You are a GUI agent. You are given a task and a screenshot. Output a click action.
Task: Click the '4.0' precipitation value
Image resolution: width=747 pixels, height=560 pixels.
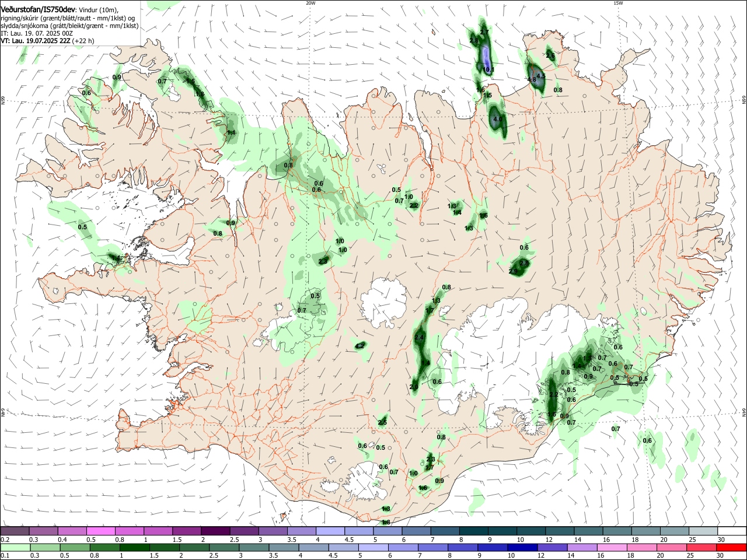click(498, 119)
